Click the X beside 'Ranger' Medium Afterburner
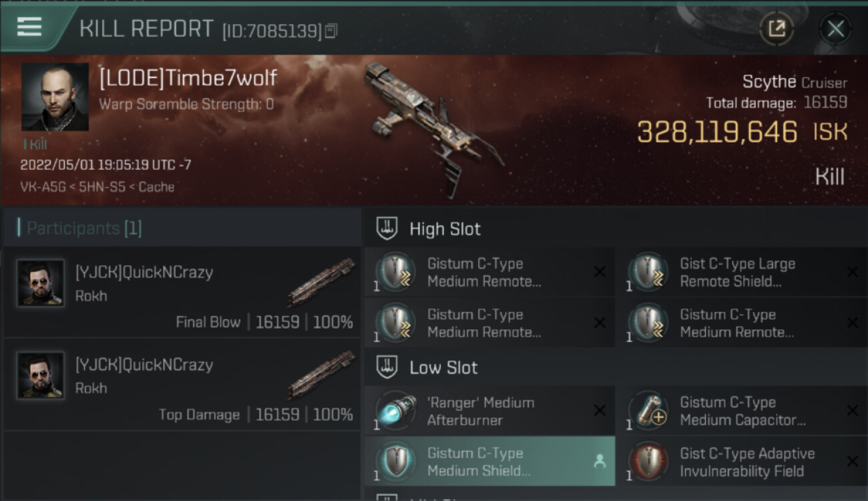 [600, 411]
